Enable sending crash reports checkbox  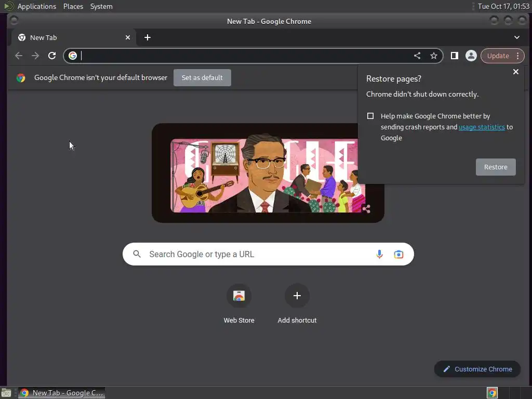pyautogui.click(x=370, y=116)
